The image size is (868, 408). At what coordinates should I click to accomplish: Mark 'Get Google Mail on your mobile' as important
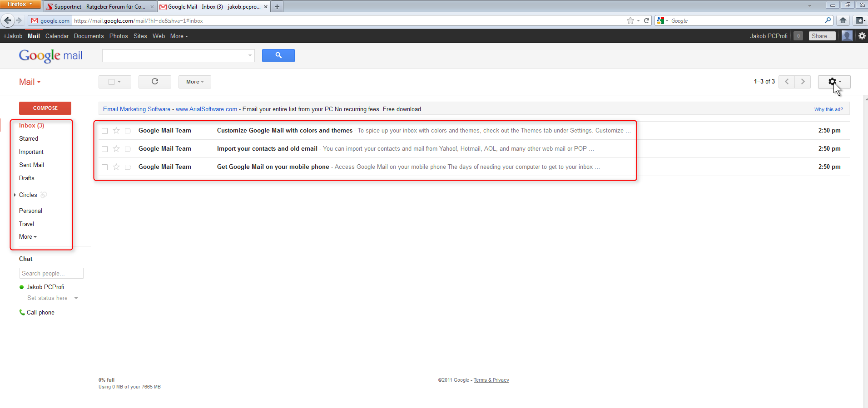pyautogui.click(x=128, y=167)
